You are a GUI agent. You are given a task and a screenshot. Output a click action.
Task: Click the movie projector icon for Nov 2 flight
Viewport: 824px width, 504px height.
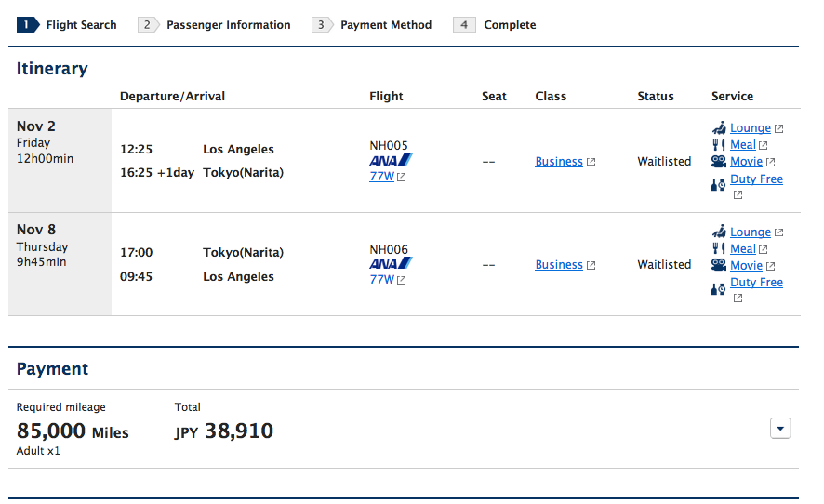click(x=719, y=162)
